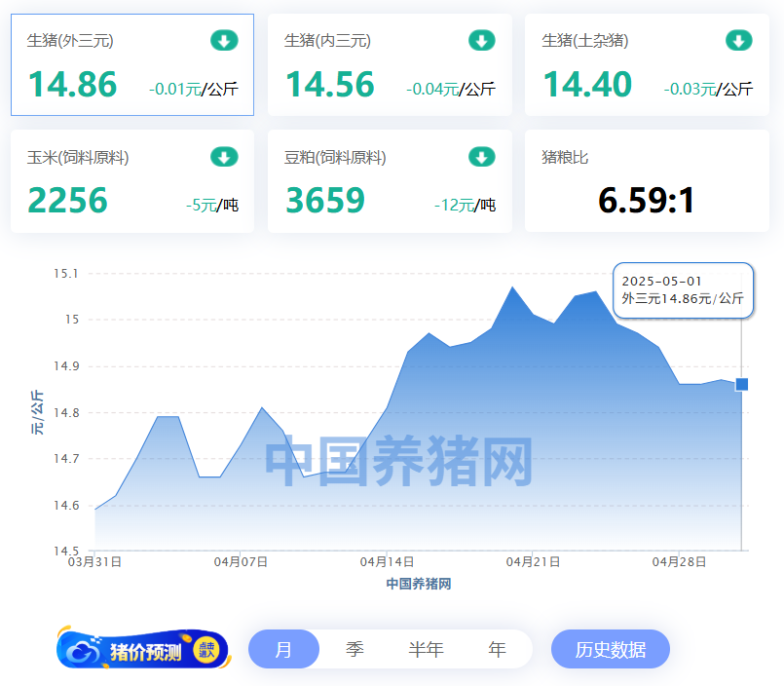Click the 2025-05-01 tooltip box
784x686 pixels.
pyautogui.click(x=683, y=290)
